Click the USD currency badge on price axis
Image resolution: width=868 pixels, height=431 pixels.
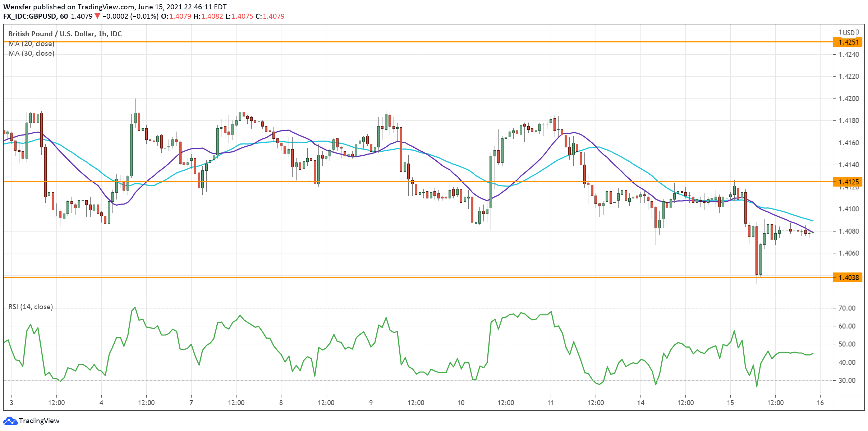[849, 33]
